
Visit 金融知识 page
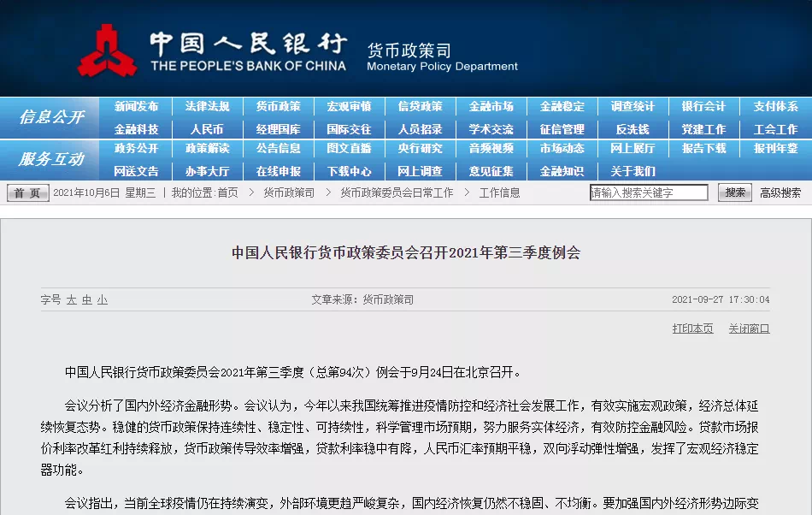[x=562, y=171]
